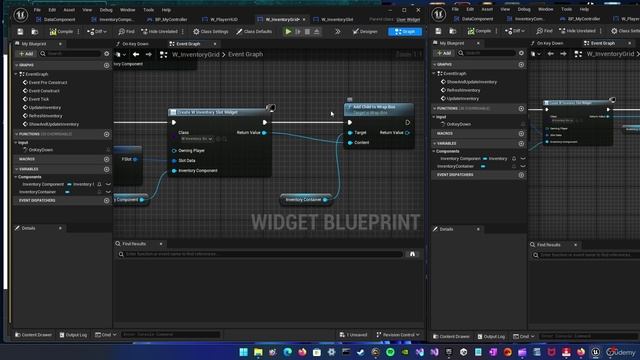Screen dimensions: 640x360
Task: Collapse EventGraph tree in left editor
Action: 16,74
